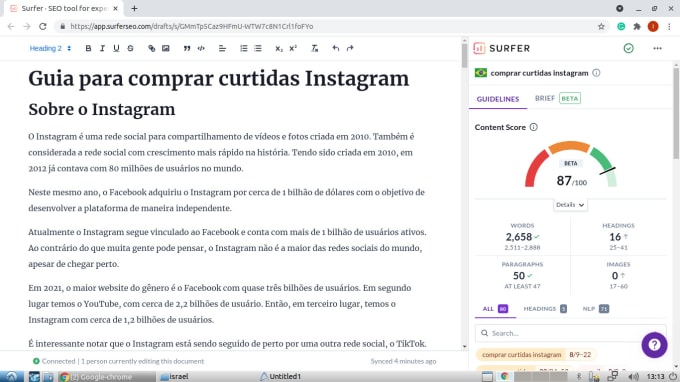Close the Surfer browser tab
Image resolution: width=680 pixels, height=382 pixels.
(x=115, y=8)
